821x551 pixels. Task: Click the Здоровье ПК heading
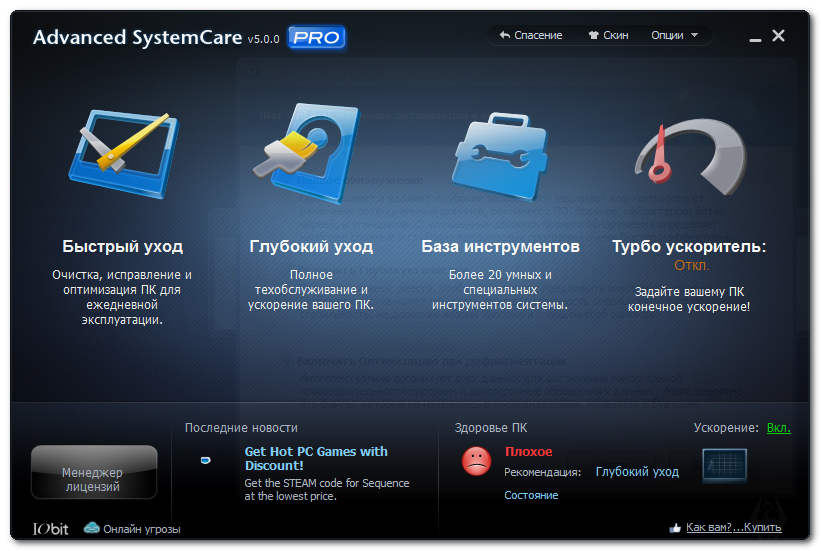click(x=491, y=428)
